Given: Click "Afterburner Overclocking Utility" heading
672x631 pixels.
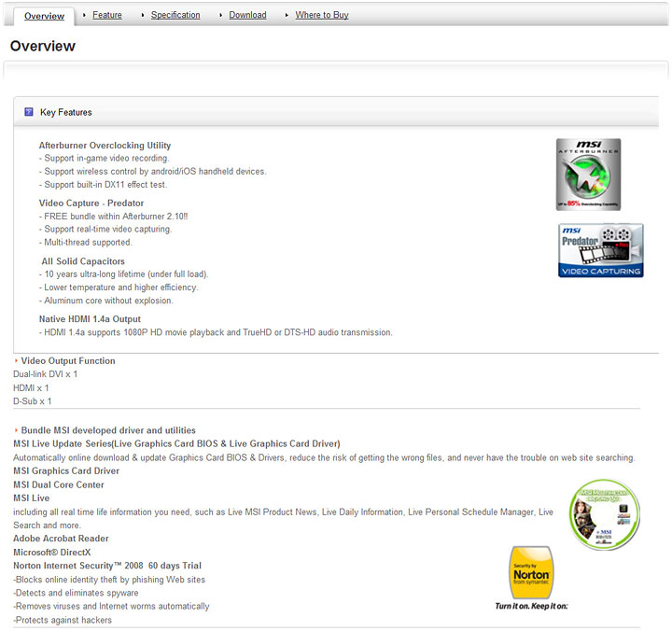Looking at the screenshot, I should pyautogui.click(x=105, y=146).
